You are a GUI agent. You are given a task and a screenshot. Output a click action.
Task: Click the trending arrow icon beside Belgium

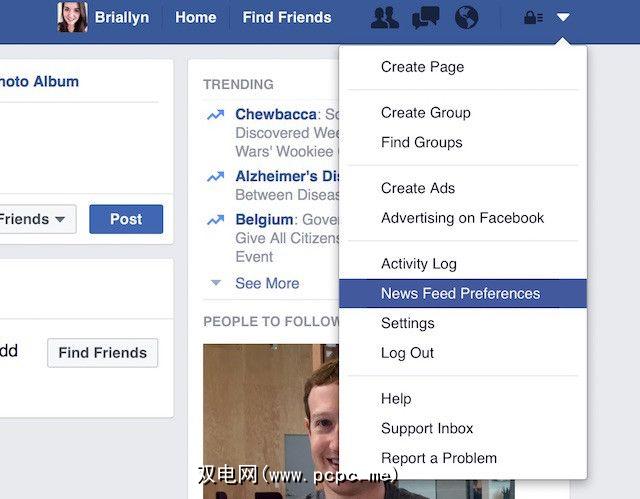click(x=216, y=220)
